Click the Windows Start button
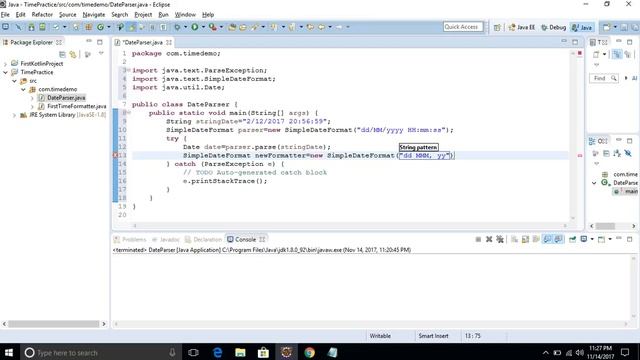640x360 pixels. pyautogui.click(x=9, y=352)
